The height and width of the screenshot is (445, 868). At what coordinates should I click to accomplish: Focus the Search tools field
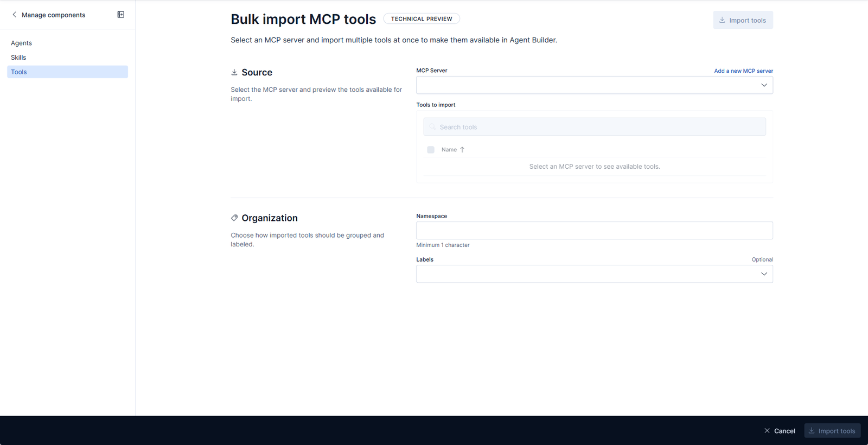[595, 127]
